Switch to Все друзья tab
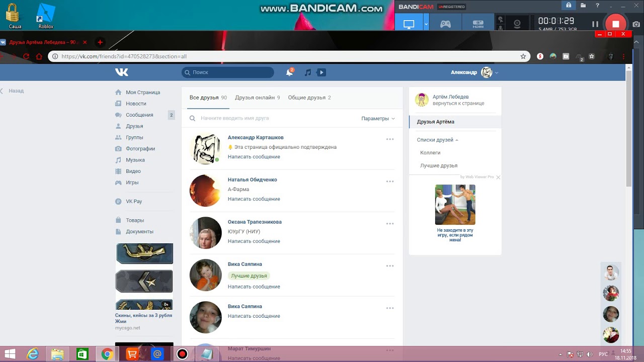Screen dimensions: 644x362 coord(208,98)
